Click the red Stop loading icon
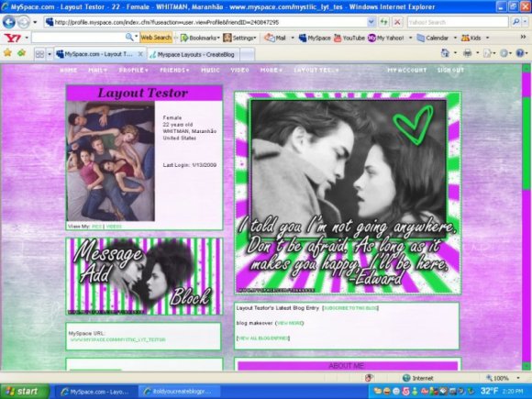 397,22
